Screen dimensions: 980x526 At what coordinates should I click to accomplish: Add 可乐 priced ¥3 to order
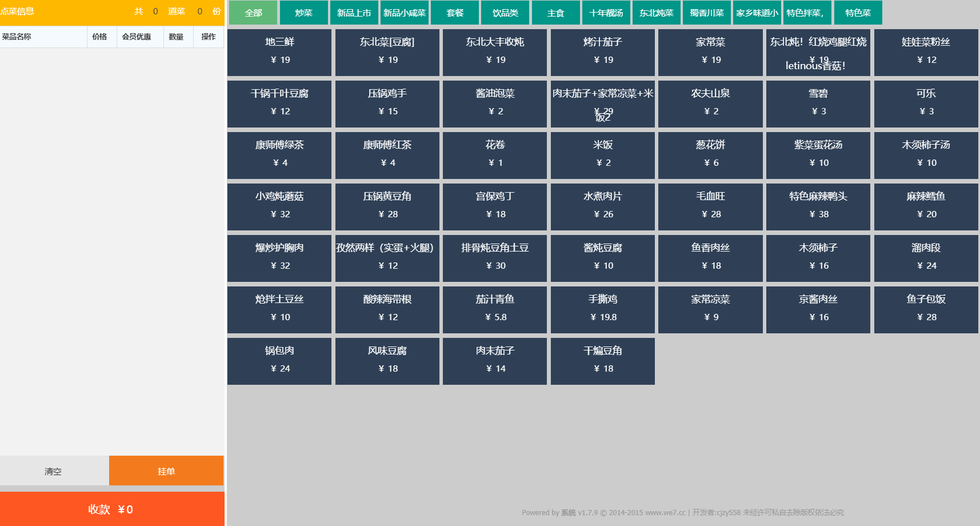[926, 103]
